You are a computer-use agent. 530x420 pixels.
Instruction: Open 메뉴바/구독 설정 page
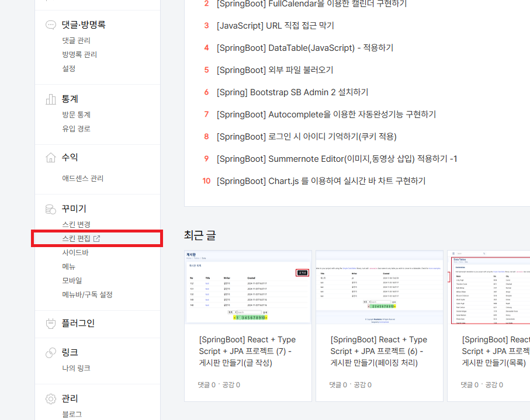coord(87,294)
